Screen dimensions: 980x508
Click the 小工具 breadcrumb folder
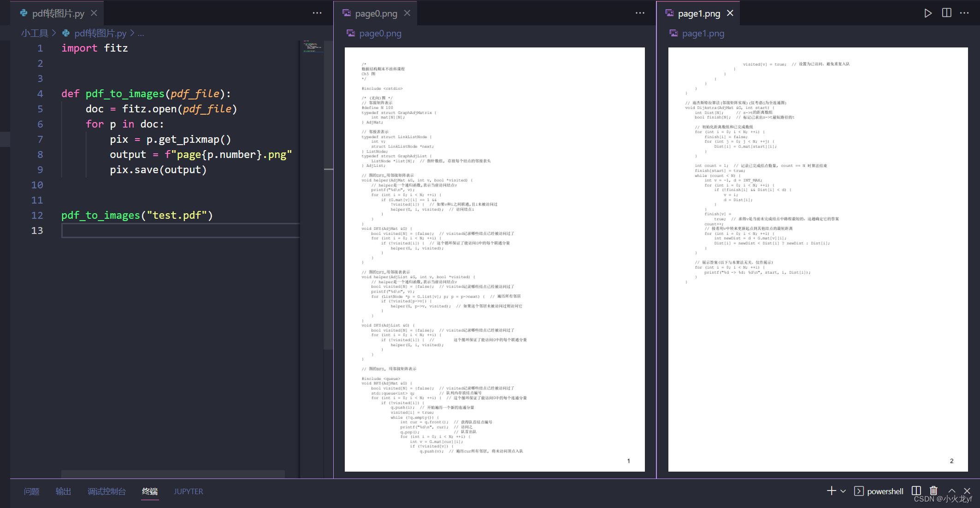[35, 33]
